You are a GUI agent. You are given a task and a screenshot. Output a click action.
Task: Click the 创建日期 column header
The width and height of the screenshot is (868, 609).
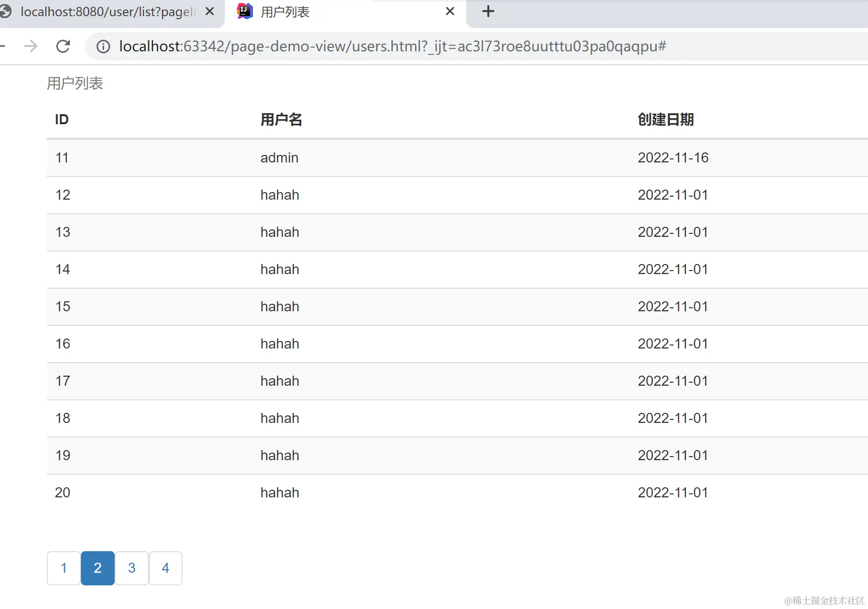(x=666, y=120)
